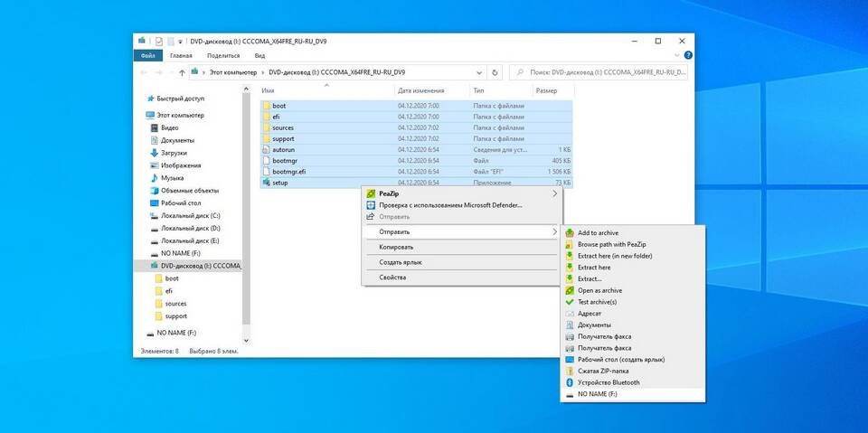
Task: Click the up-arrow navigation button
Action: click(182, 72)
